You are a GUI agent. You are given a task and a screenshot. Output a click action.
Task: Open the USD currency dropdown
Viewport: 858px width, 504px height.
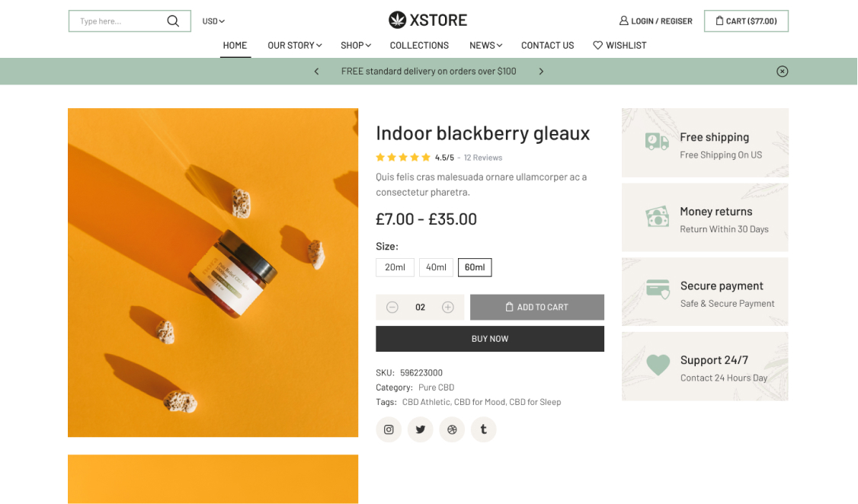pos(213,21)
